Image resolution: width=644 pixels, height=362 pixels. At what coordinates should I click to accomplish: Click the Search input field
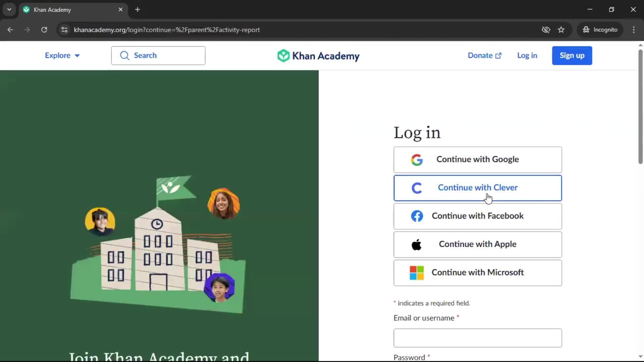coord(158,56)
